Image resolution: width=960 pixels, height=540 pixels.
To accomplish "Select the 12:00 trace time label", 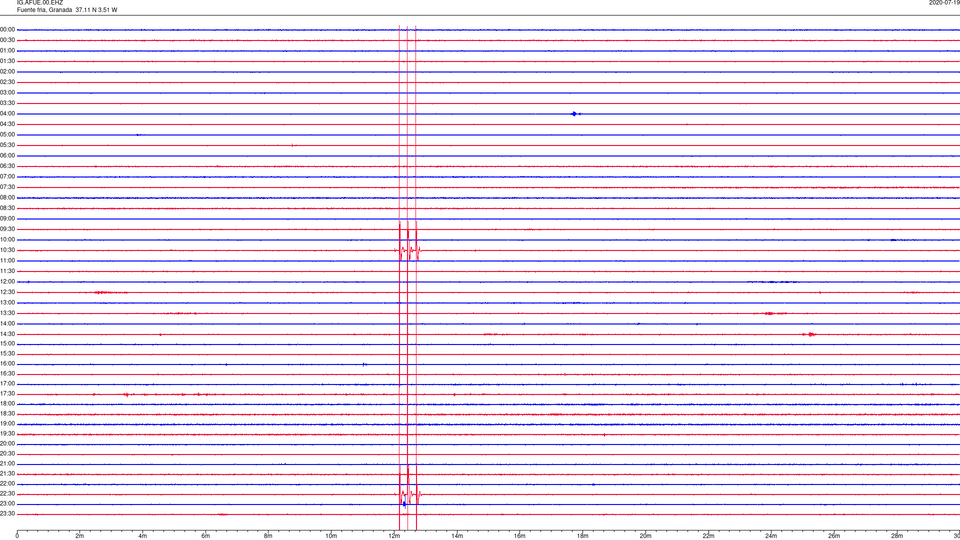I will [x=7, y=282].
